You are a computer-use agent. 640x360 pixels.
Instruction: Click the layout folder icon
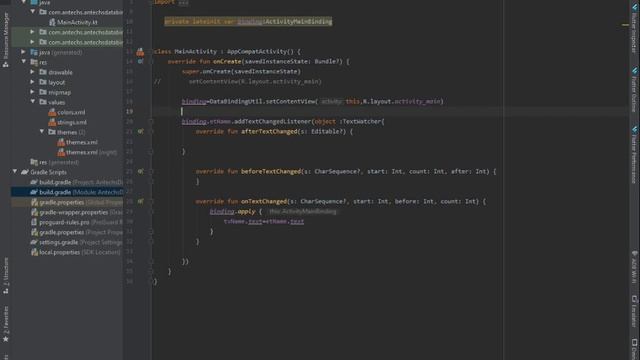click(43, 82)
